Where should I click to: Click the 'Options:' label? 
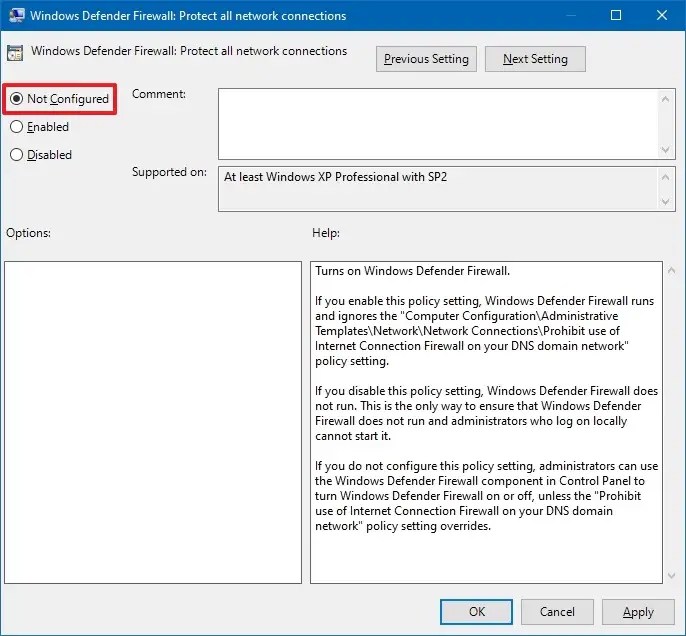click(28, 233)
